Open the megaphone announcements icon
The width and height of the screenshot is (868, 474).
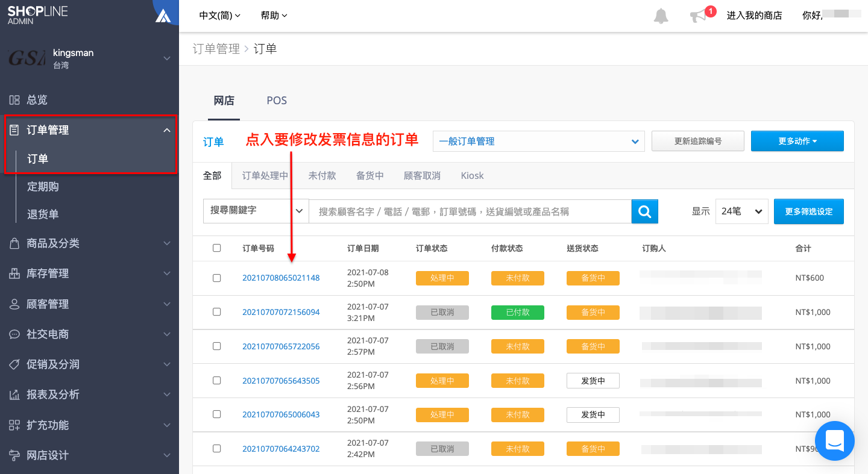(x=698, y=16)
